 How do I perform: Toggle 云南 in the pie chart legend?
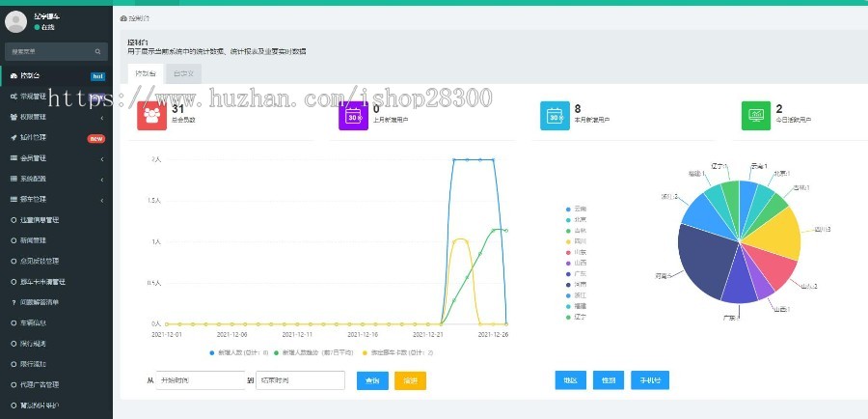[577, 209]
